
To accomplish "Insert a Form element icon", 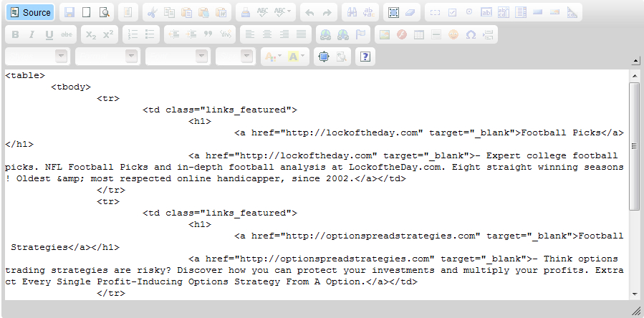I will point(435,13).
